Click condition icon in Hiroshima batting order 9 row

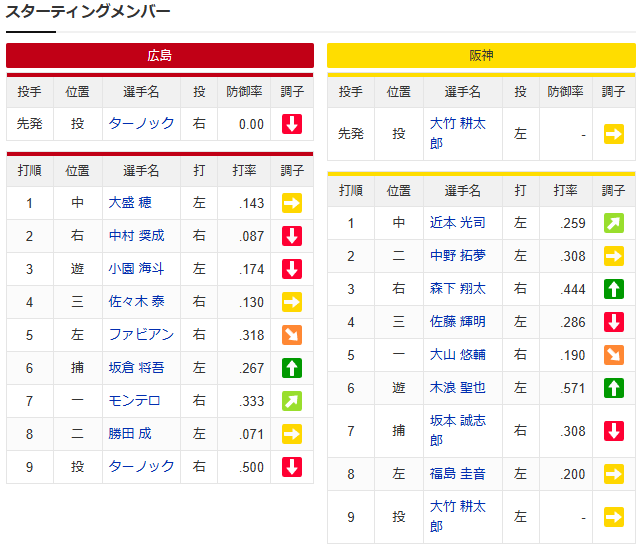tap(292, 467)
